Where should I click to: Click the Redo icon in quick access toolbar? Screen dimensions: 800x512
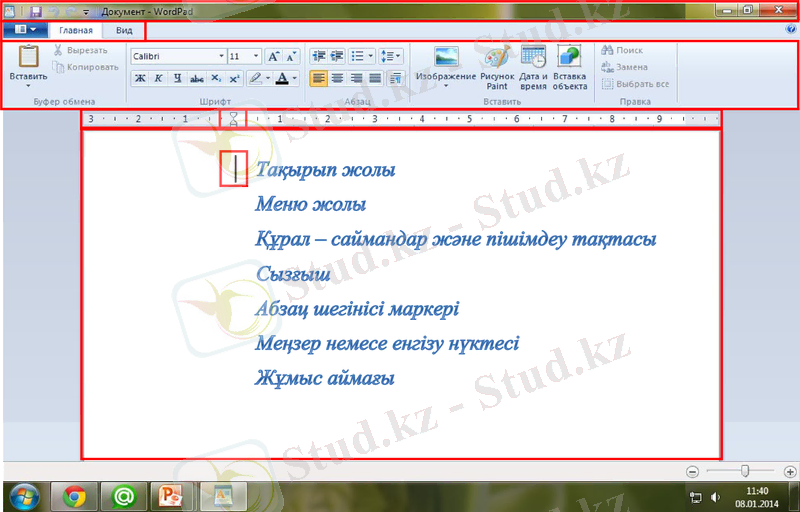(x=71, y=11)
